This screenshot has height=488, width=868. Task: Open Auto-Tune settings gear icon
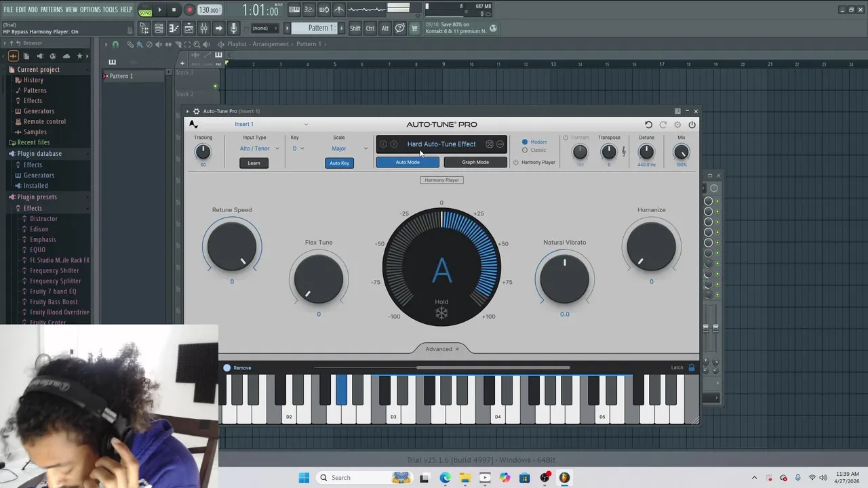(x=677, y=125)
